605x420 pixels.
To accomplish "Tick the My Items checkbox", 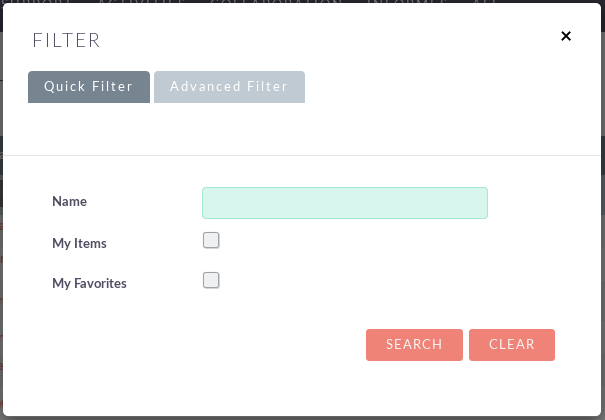I will tap(211, 240).
